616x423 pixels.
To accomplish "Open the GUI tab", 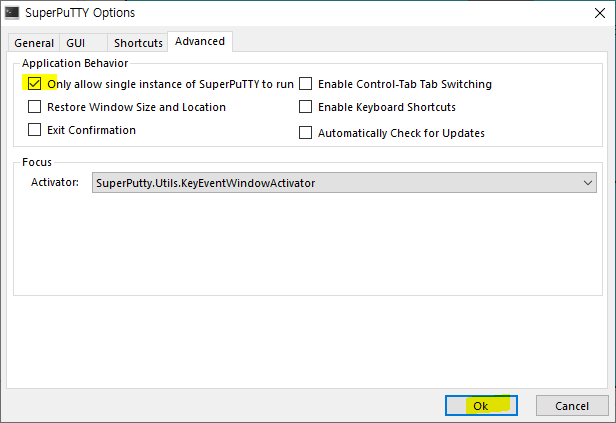I will [75, 43].
